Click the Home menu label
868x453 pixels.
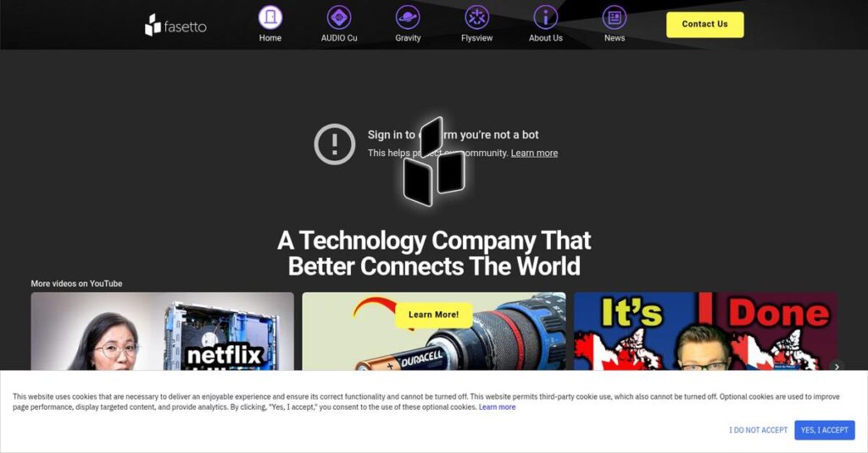[x=270, y=37]
